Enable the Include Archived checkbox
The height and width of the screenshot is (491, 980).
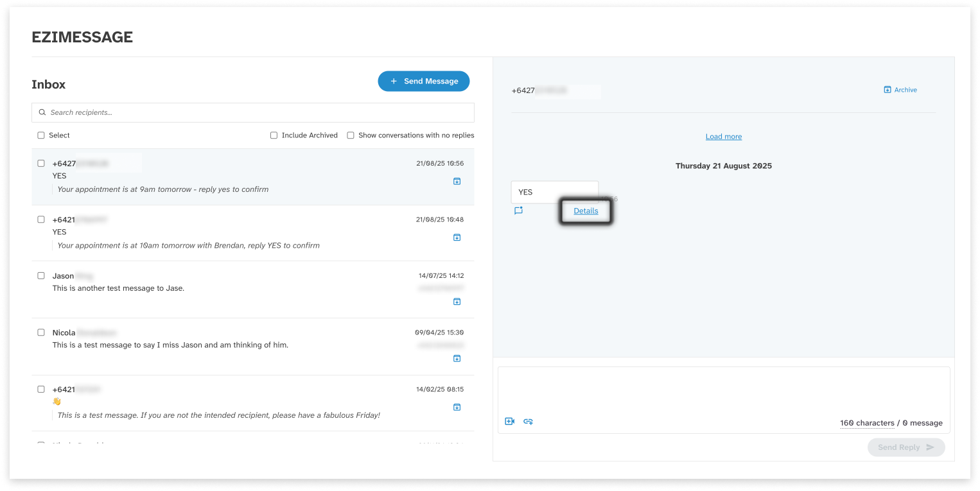tap(274, 135)
